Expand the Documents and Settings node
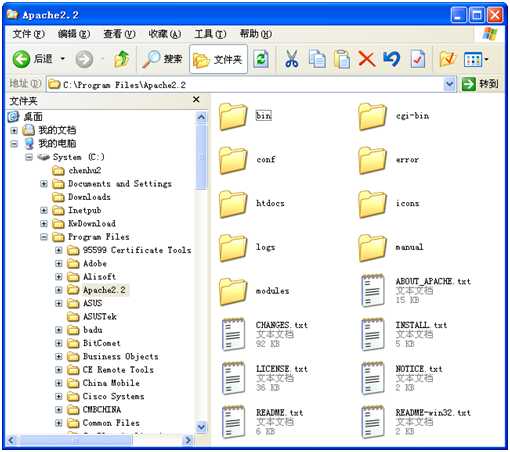This screenshot has width=510, height=452. click(44, 184)
